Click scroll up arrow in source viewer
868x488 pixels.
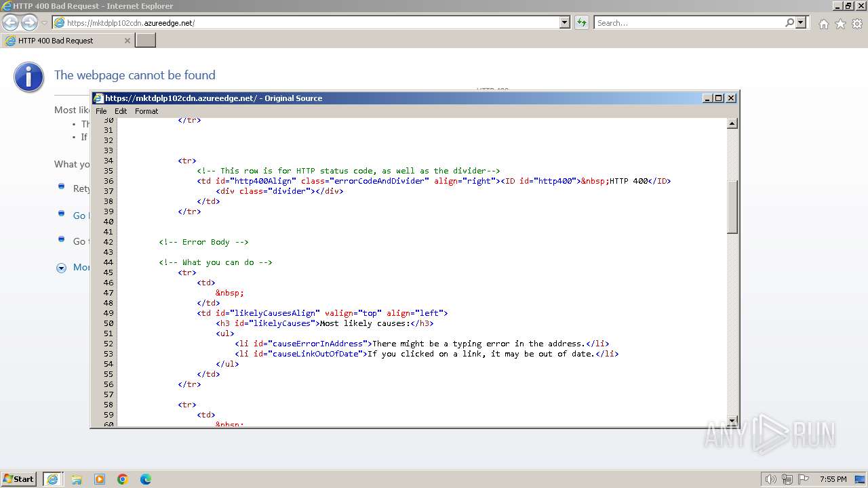(732, 123)
